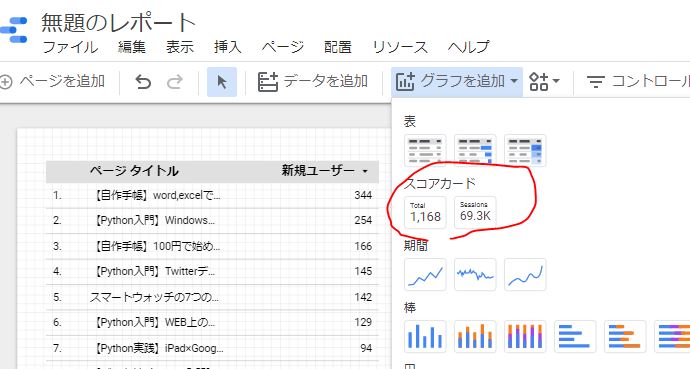Click row 6 【Python入門】WEB上の…
Image resolution: width=690 pixels, height=369 pixels.
click(212, 322)
